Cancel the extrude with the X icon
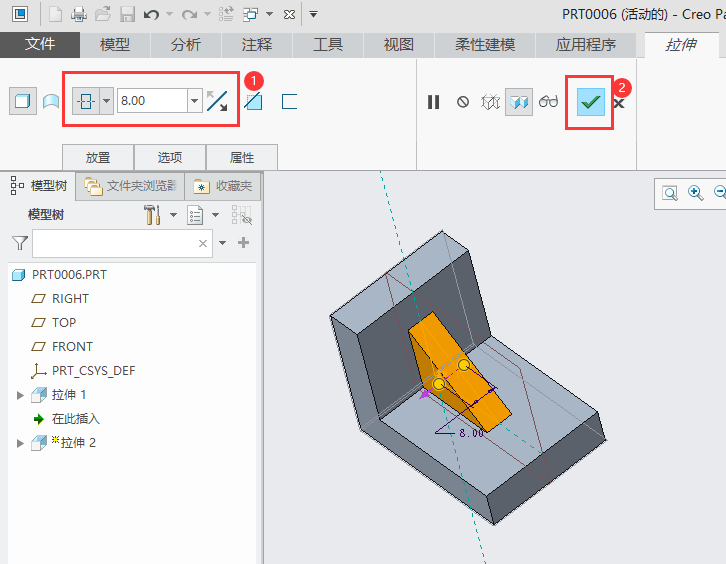 [x=619, y=103]
